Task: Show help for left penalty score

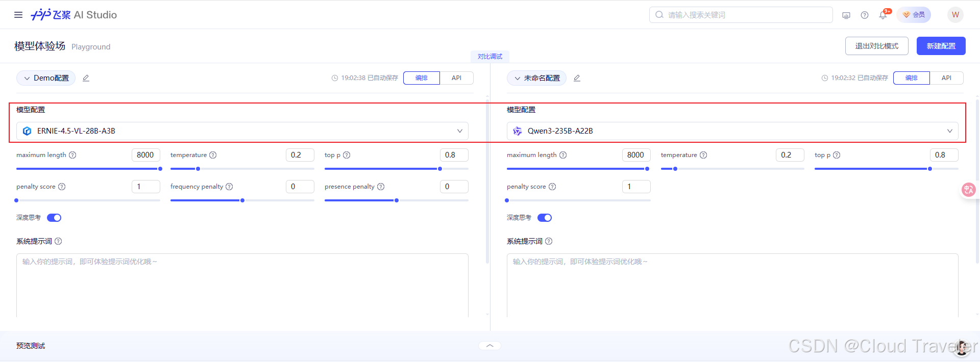Action: pos(62,187)
